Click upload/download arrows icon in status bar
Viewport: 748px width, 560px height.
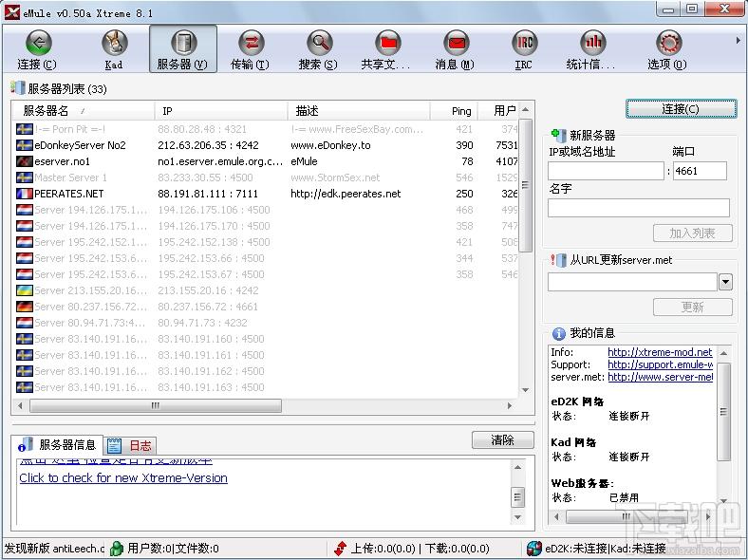(x=341, y=549)
